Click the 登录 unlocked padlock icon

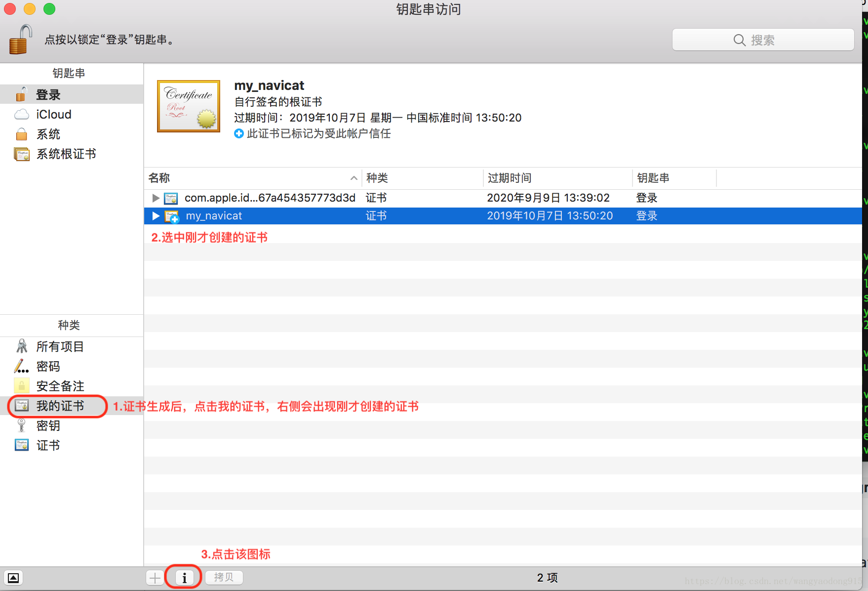pos(21,94)
